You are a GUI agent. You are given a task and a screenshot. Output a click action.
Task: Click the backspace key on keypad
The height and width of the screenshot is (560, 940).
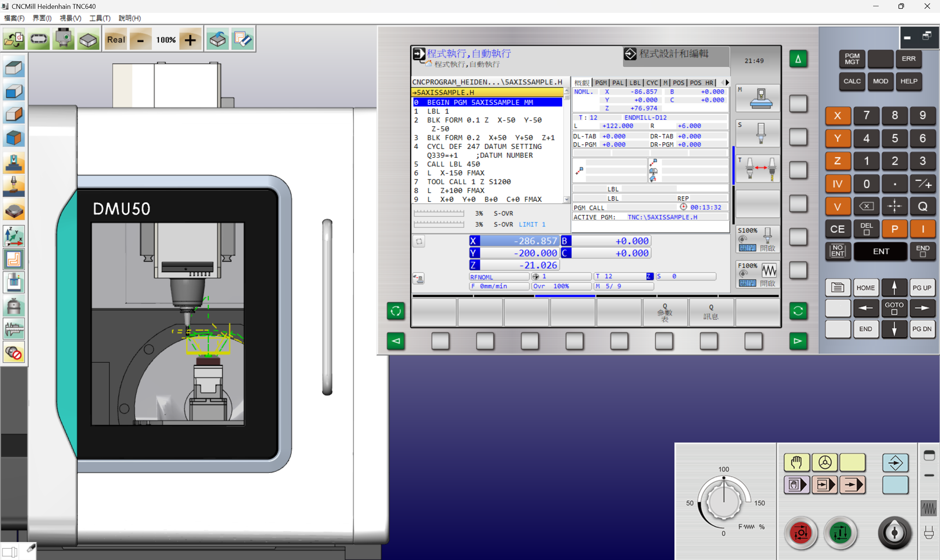(867, 206)
